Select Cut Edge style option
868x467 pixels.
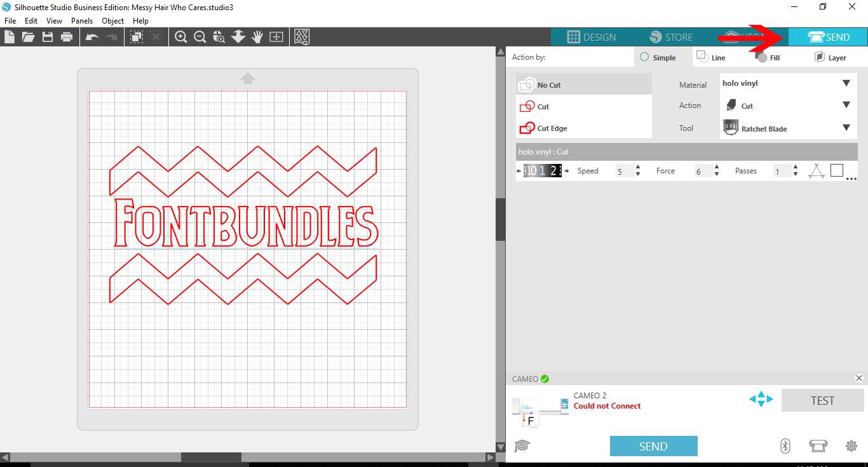584,128
